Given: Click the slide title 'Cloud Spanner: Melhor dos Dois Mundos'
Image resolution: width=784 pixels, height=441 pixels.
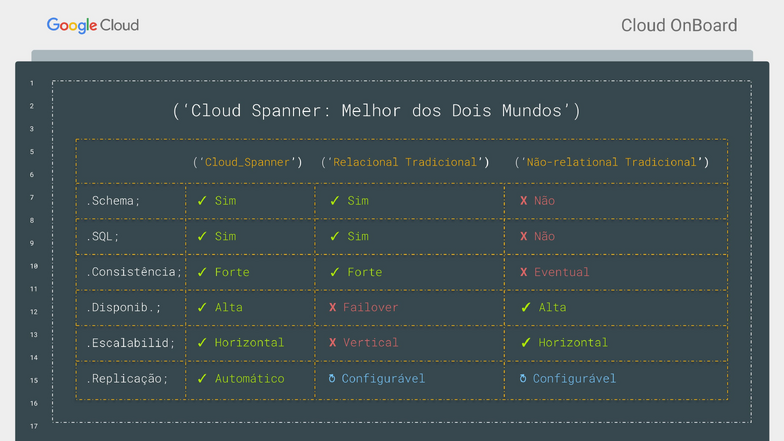Looking at the screenshot, I should click(376, 111).
